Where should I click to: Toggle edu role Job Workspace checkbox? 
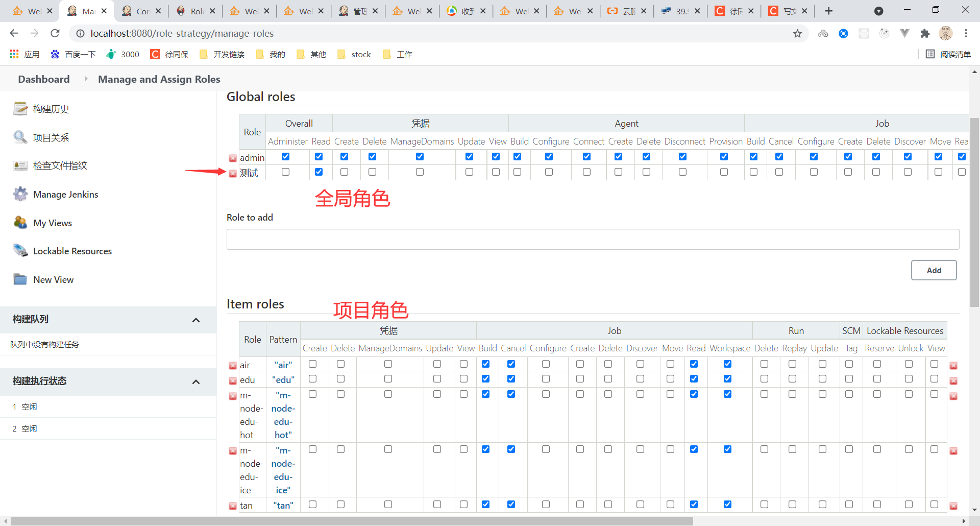pyautogui.click(x=728, y=379)
